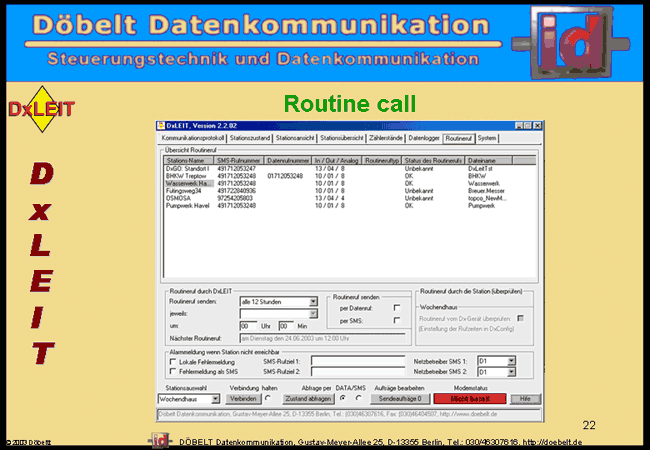
Task: Open the Stationsansicht tab
Action: [x=295, y=138]
